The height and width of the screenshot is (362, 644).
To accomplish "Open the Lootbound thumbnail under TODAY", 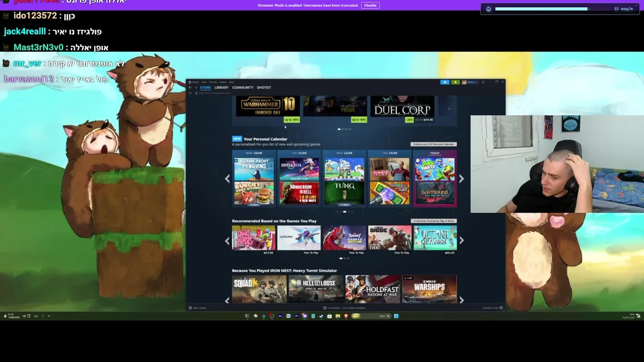I will coord(435,193).
